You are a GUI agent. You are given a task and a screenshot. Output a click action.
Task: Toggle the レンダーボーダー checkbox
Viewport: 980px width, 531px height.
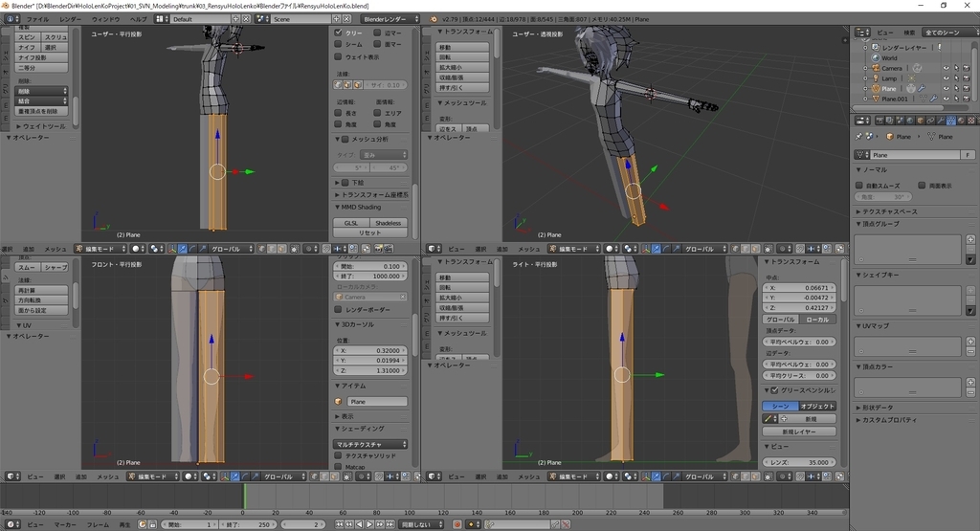coord(338,309)
